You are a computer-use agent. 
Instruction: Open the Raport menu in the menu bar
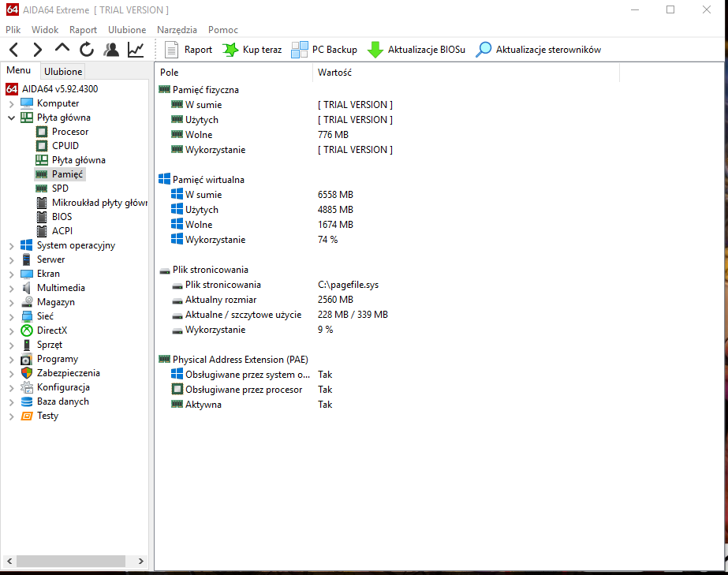click(83, 30)
